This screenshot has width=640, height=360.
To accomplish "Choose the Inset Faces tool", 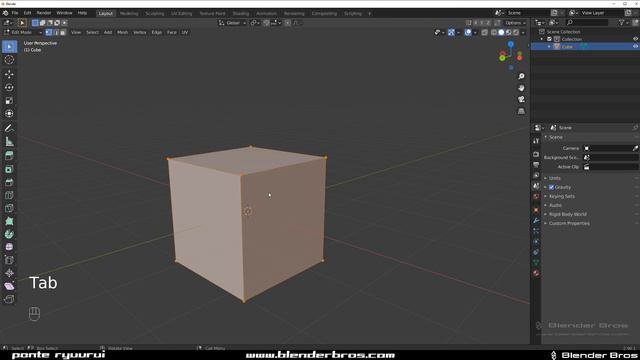I will [x=9, y=169].
